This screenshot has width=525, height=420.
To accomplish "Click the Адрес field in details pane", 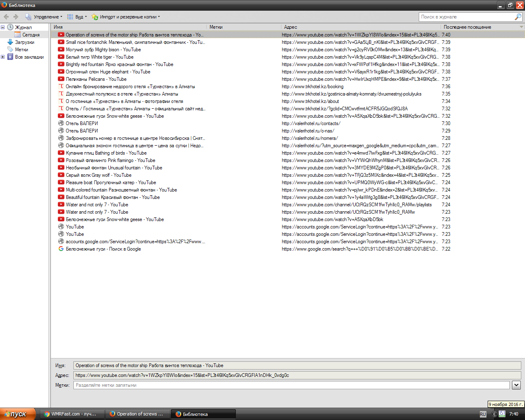I will [297, 375].
